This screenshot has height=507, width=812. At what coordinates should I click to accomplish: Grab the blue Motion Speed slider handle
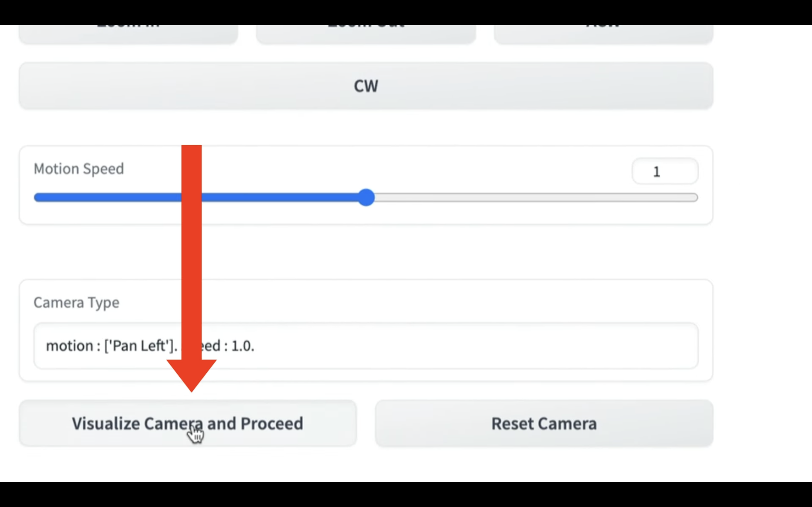point(366,197)
